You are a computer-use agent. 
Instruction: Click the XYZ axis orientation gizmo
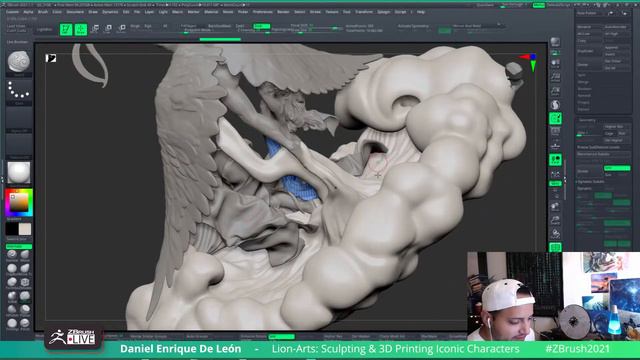coord(530,62)
